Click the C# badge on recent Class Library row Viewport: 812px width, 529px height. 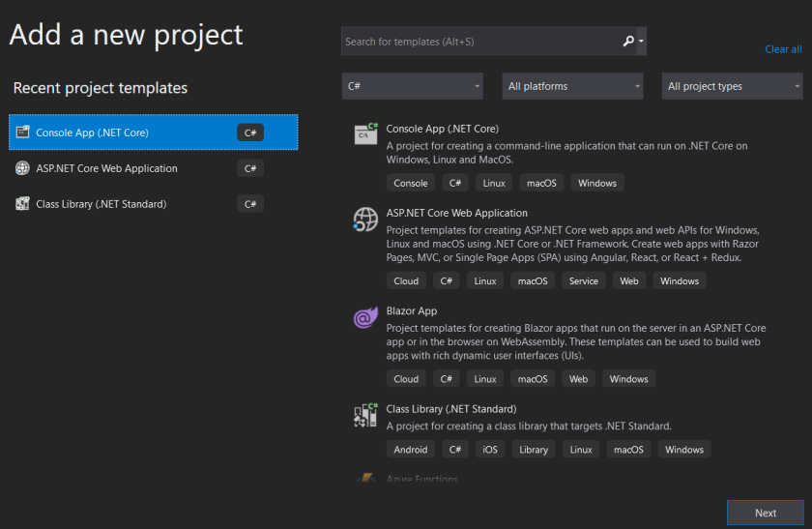250,204
